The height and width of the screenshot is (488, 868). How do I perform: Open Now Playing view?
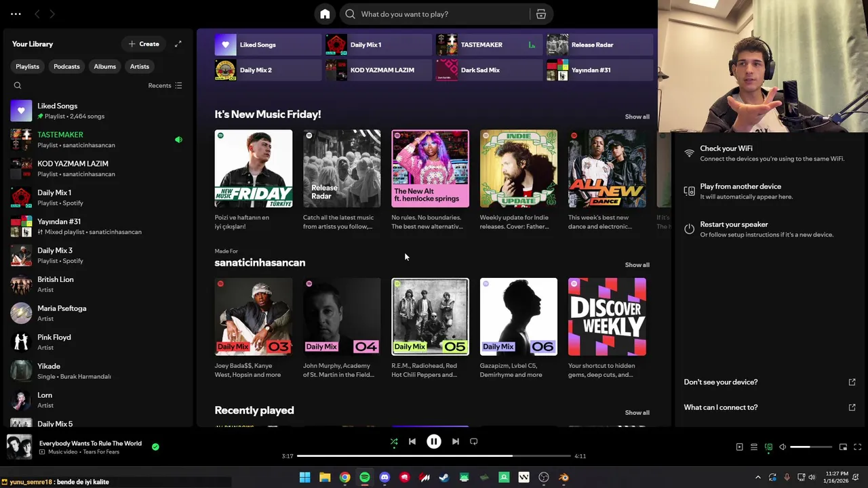point(739,447)
